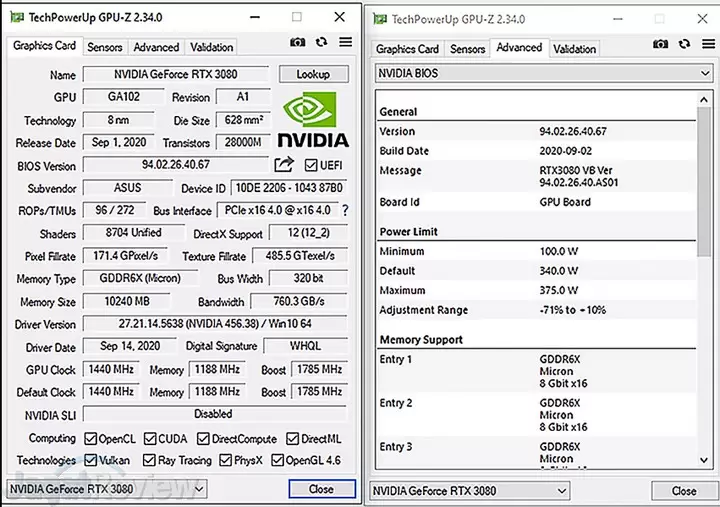
Task: Click the Texture Fillrate value 485.5 GTexel/s
Action: (300, 256)
